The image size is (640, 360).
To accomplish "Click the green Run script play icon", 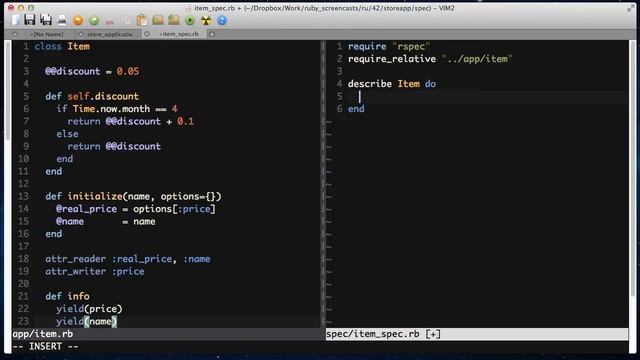I will point(190,20).
